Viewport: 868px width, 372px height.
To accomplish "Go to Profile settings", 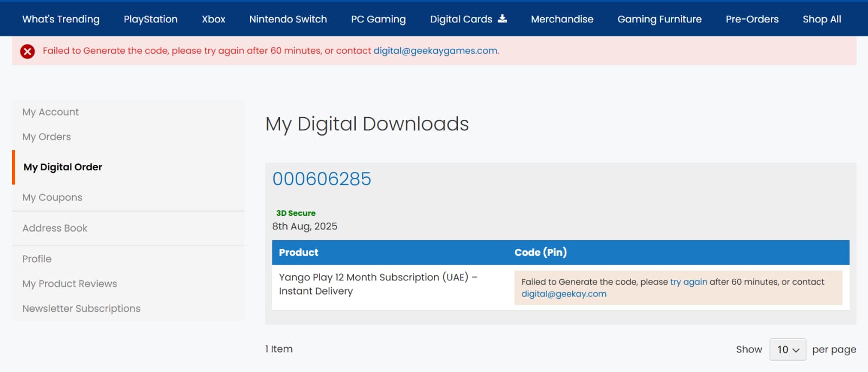I will click(x=37, y=259).
